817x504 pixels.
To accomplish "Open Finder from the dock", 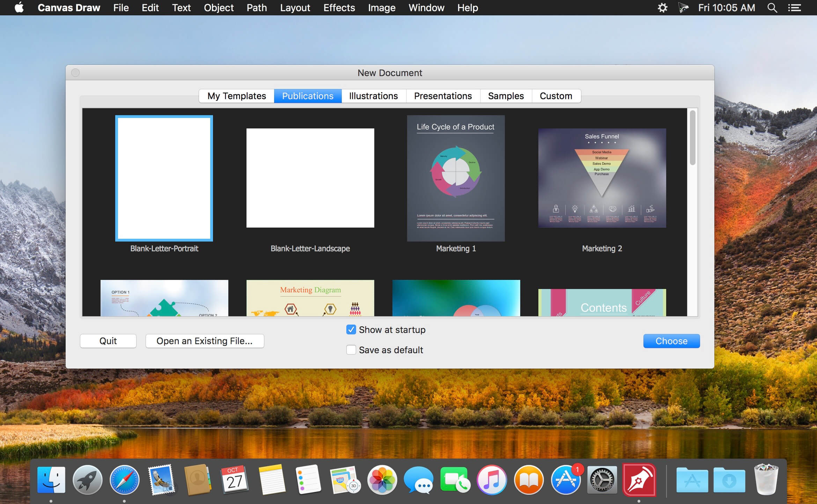I will [51, 480].
